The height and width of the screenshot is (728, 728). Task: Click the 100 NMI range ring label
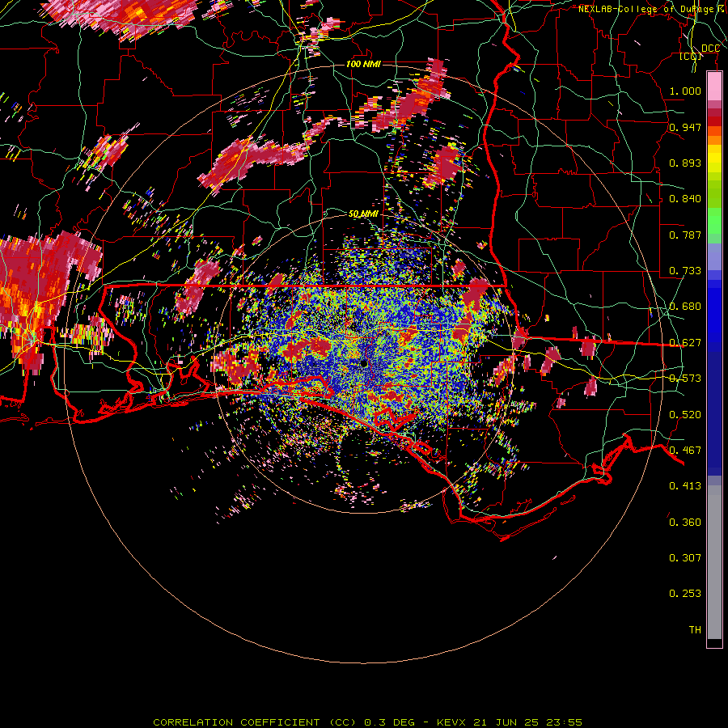pos(363,64)
